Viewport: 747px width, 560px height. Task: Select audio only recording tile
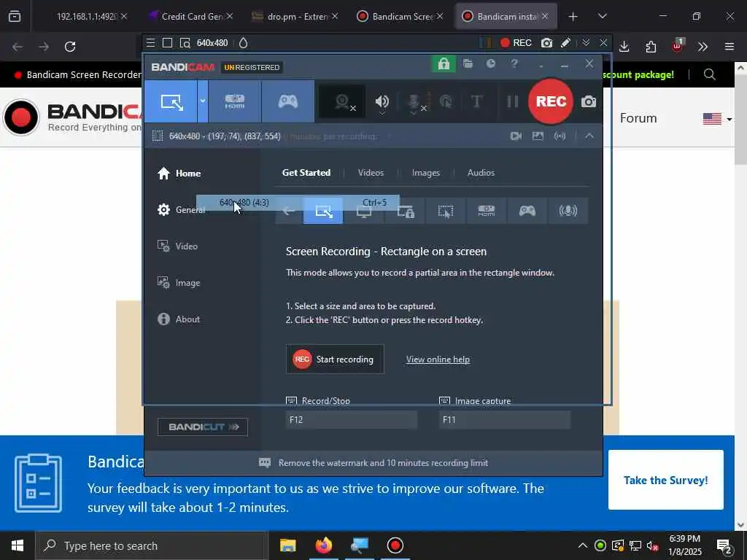click(568, 211)
